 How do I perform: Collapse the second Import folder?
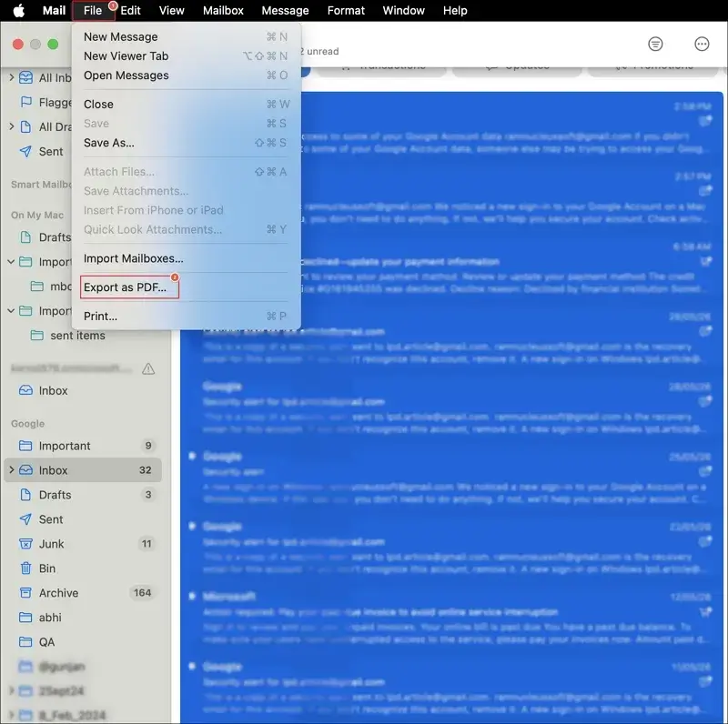pyautogui.click(x=11, y=310)
